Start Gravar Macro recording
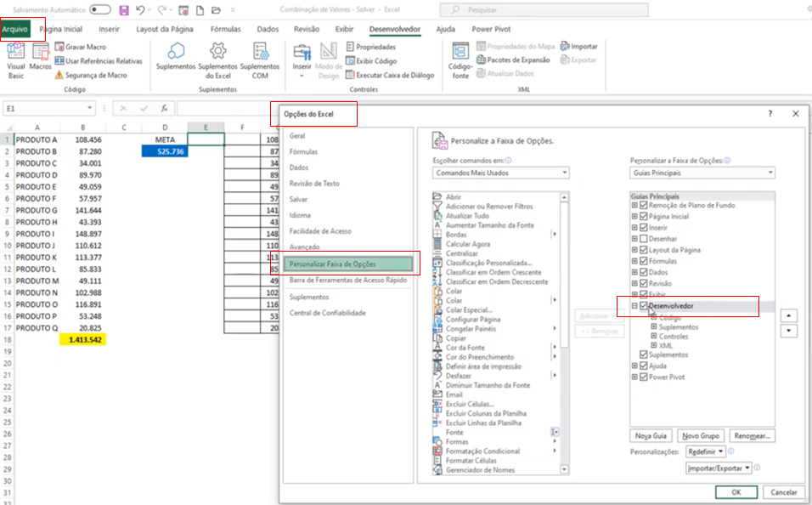812x505 pixels. click(81, 47)
